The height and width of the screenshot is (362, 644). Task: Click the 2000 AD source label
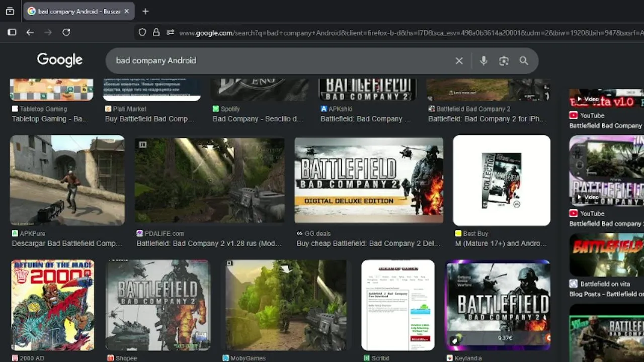point(32,358)
